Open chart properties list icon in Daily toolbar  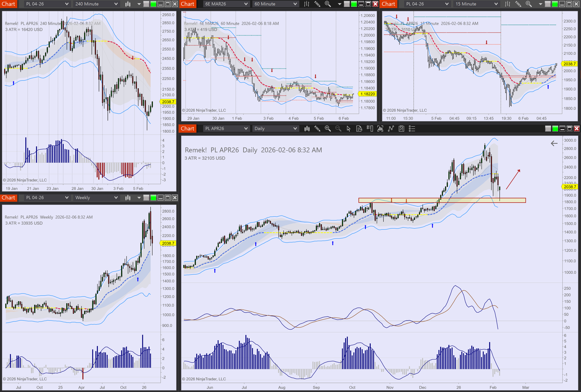click(x=412, y=129)
